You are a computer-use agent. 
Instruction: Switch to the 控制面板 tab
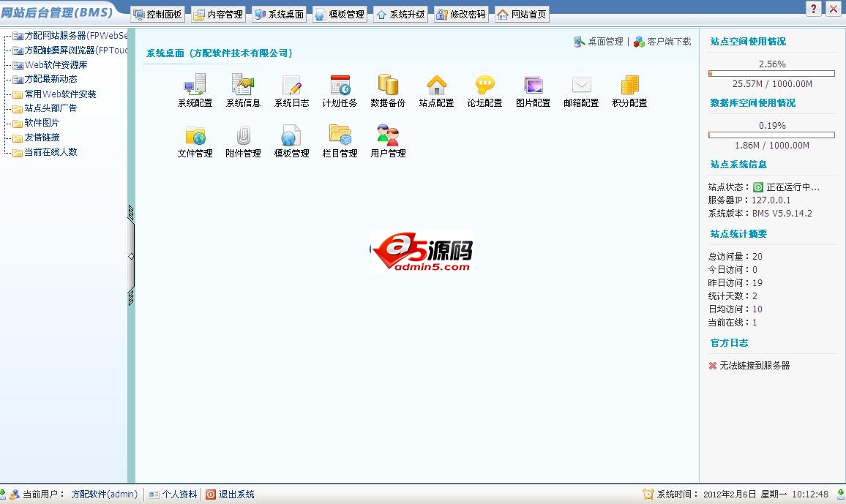(x=158, y=15)
